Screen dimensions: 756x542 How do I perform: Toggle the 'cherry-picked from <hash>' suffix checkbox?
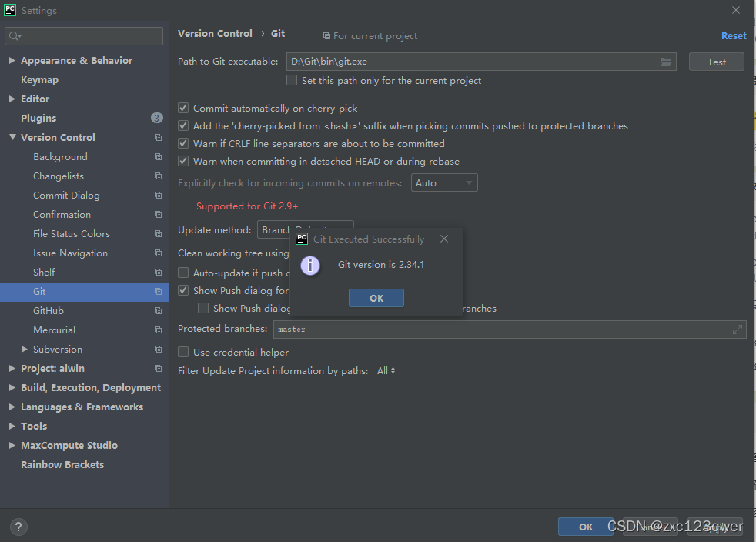click(183, 125)
